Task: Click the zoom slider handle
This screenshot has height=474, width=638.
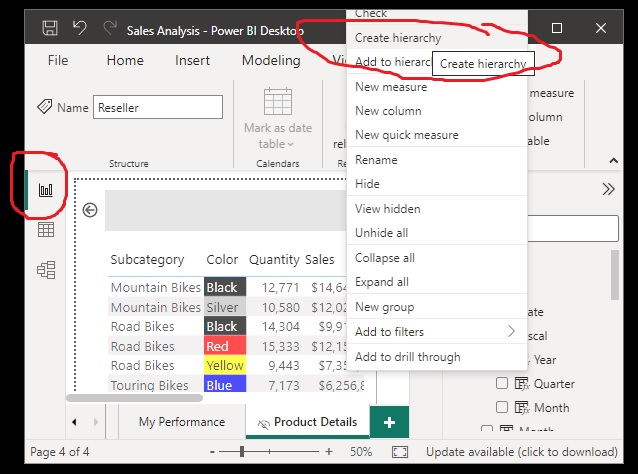Action: (242, 451)
